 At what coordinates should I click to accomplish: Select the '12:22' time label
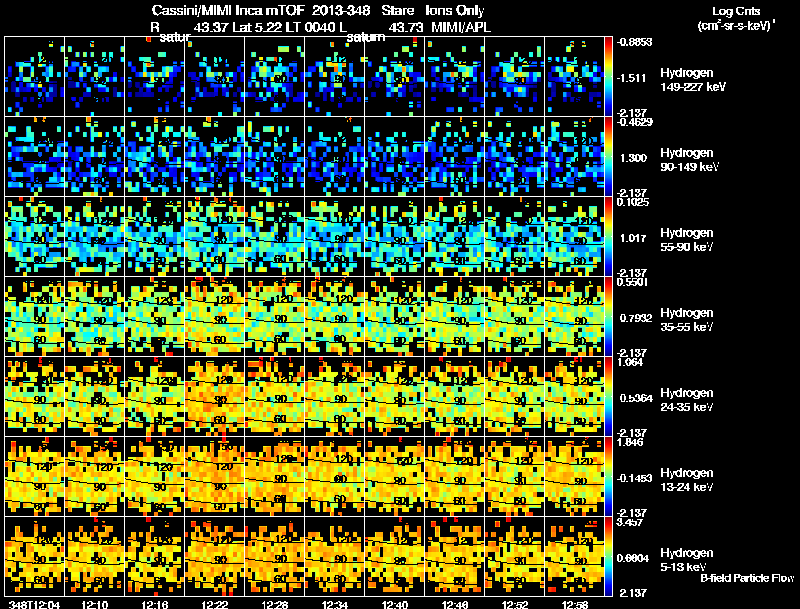215,605
